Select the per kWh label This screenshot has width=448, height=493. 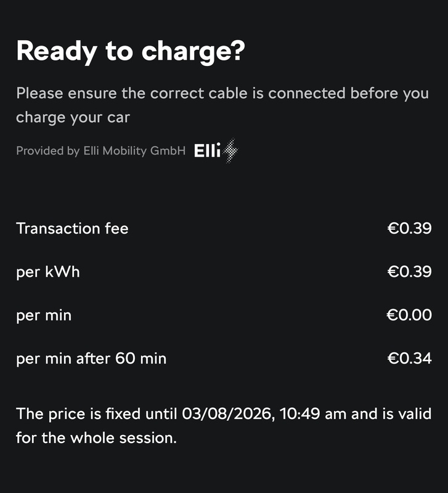pyautogui.click(x=48, y=272)
